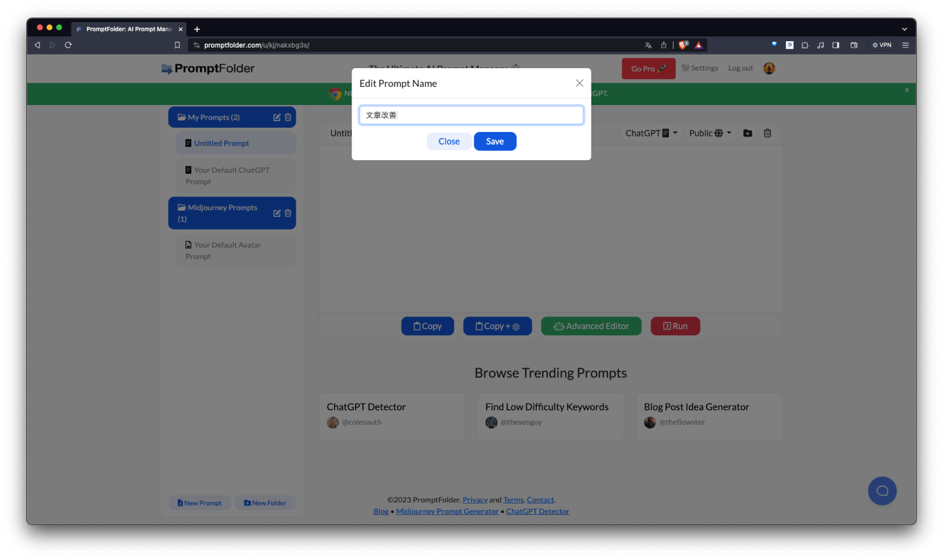Open Settings in the top navigation

pos(700,68)
